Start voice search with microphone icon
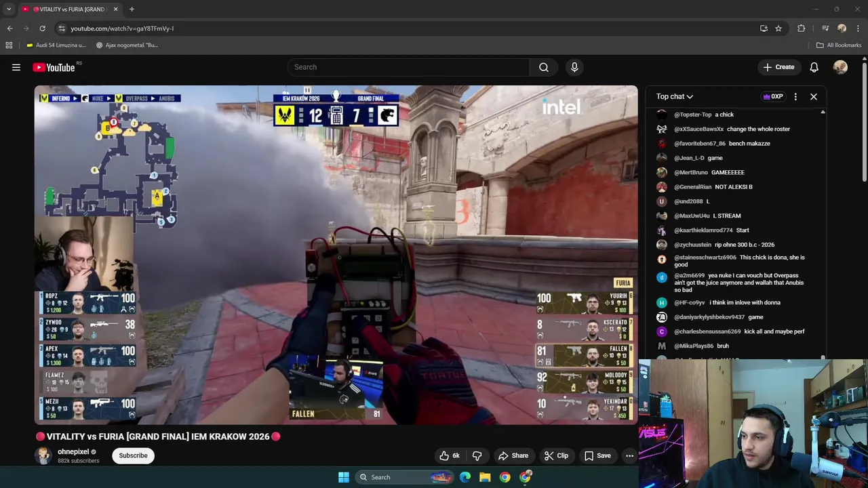868x488 pixels. coord(574,67)
